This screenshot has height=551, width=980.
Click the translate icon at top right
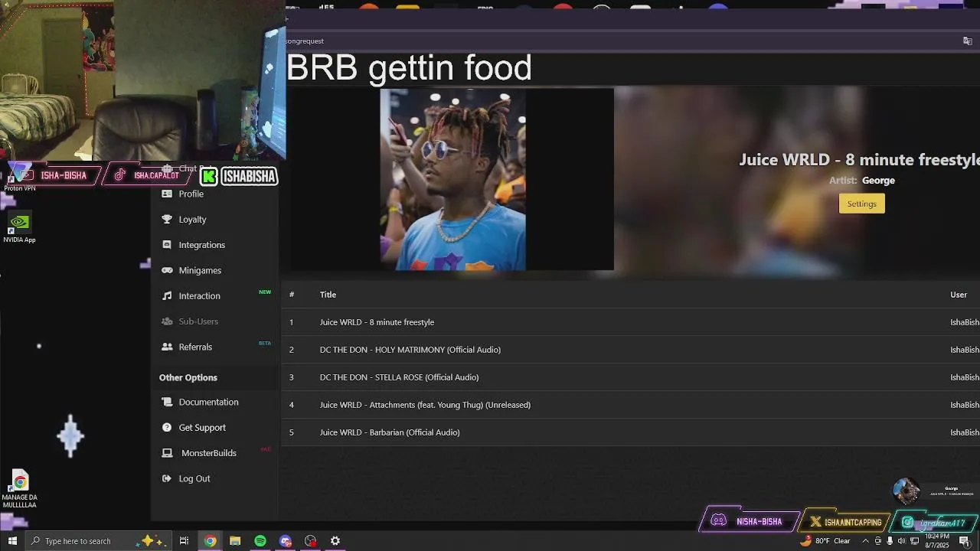point(967,41)
